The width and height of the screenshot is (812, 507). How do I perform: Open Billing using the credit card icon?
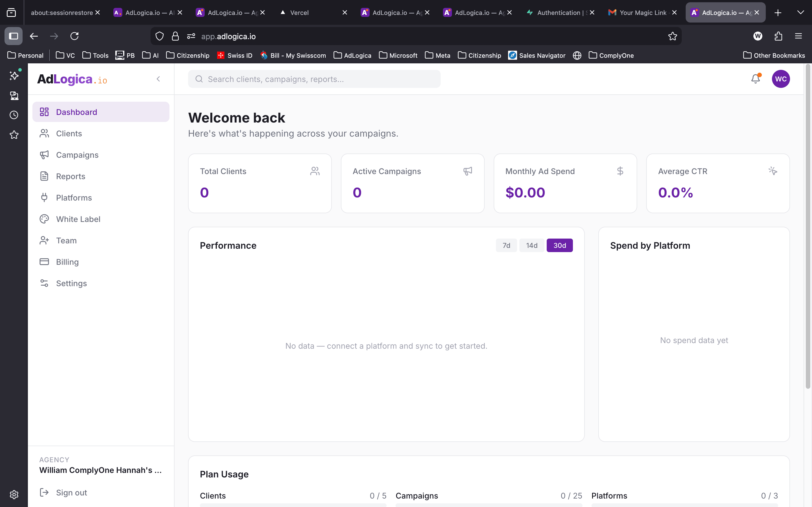(44, 262)
